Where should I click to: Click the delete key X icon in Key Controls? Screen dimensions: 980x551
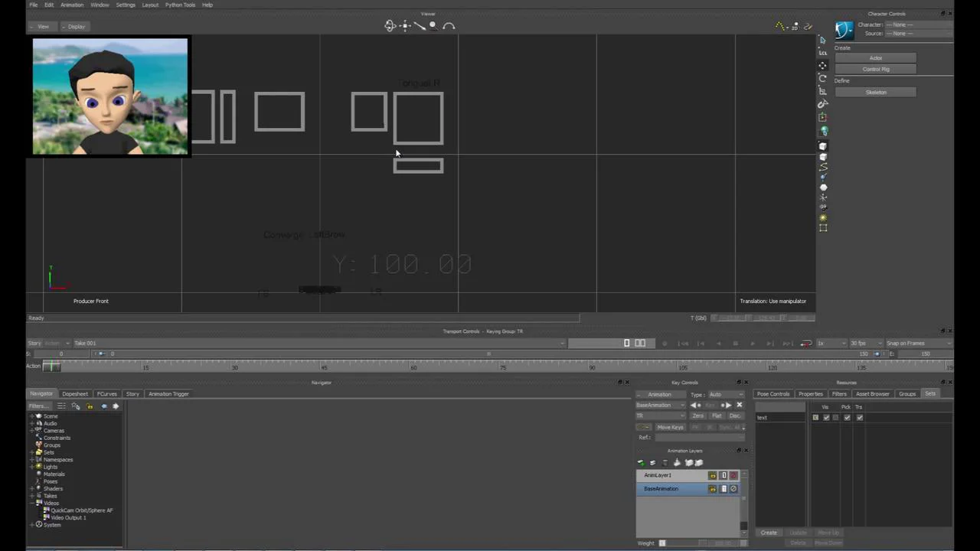[x=739, y=405]
